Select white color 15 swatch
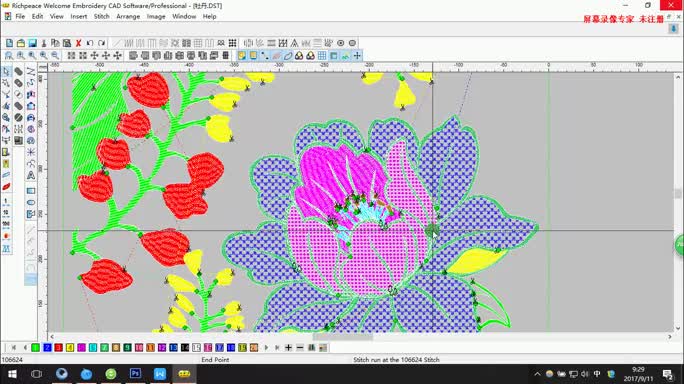Image resolution: width=684 pixels, height=384 pixels. pyautogui.click(x=196, y=347)
